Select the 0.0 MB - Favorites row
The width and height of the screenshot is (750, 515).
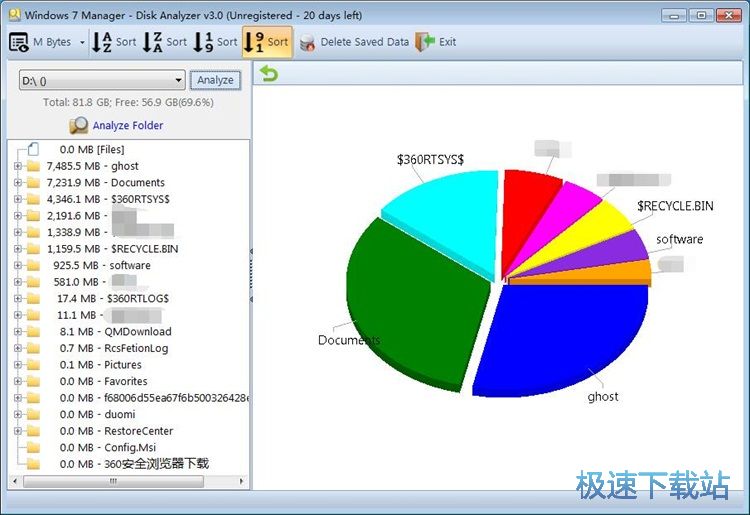click(x=103, y=381)
